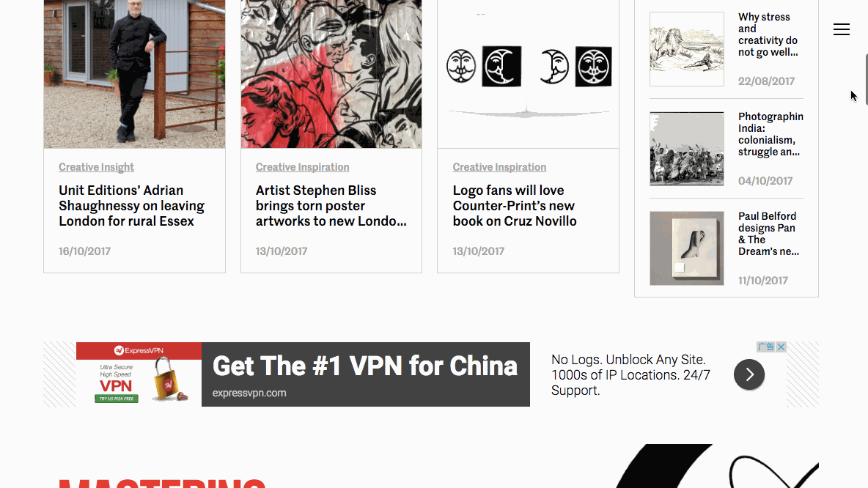This screenshot has height=488, width=868.
Task: Click the ad's round arrow button
Action: coord(749,374)
